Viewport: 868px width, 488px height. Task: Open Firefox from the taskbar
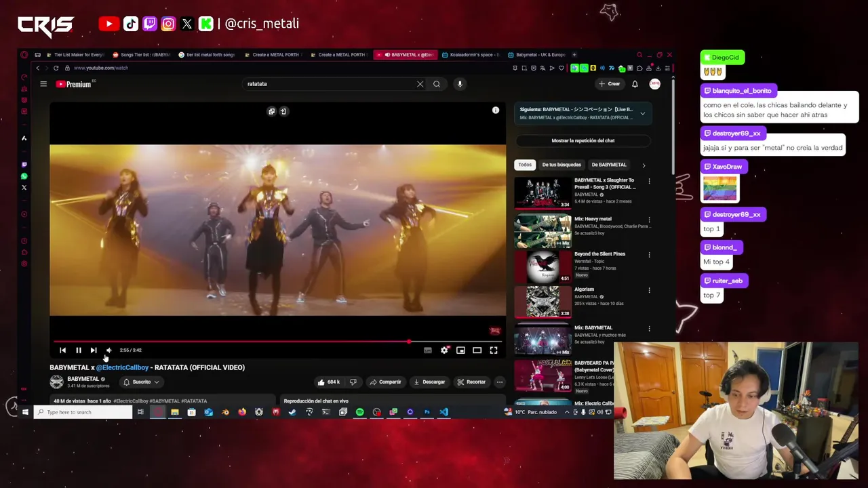[242, 412]
